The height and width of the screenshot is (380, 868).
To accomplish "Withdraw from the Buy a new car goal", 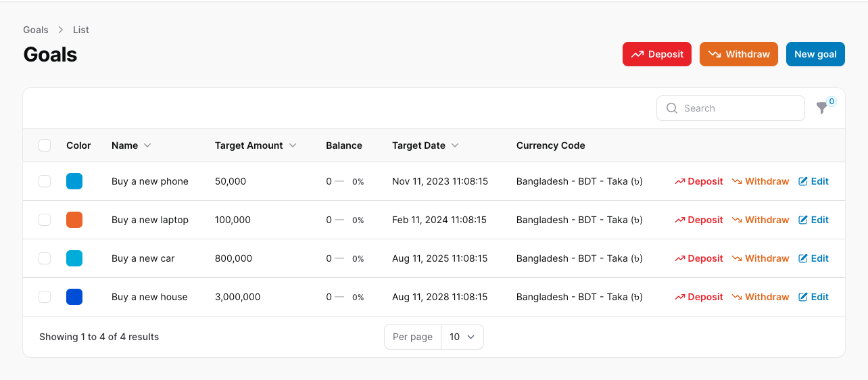I will click(x=761, y=258).
